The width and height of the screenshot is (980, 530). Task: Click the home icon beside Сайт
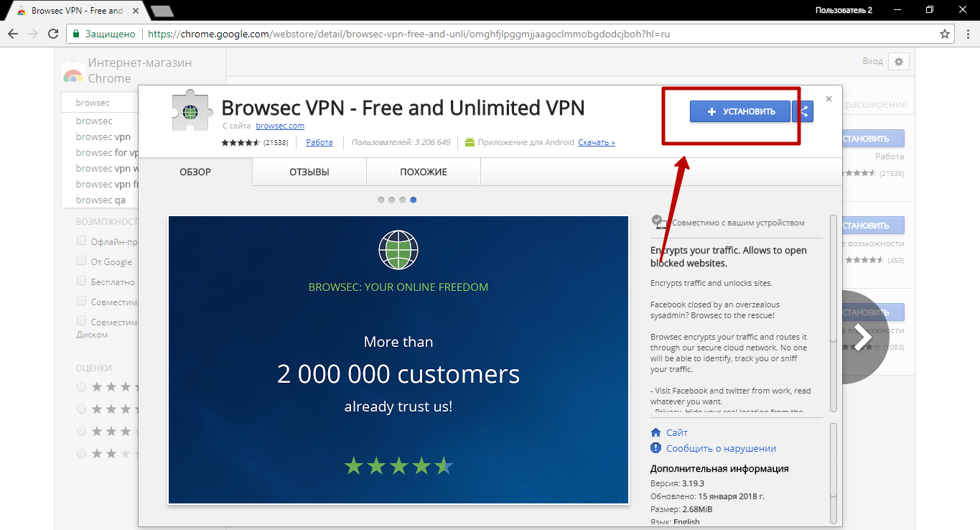coord(655,432)
